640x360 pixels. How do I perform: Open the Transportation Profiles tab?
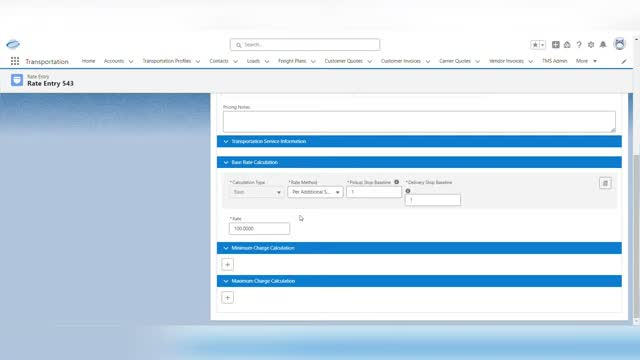167,61
